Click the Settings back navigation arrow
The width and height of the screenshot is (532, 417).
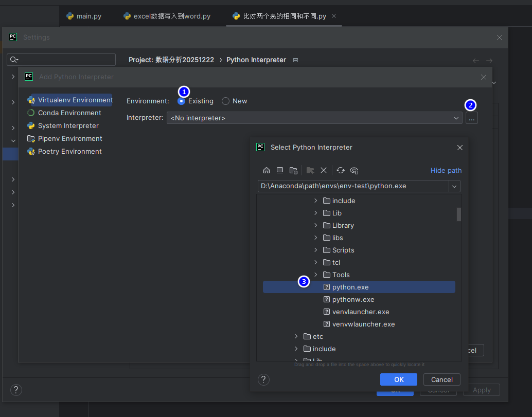pyautogui.click(x=476, y=60)
